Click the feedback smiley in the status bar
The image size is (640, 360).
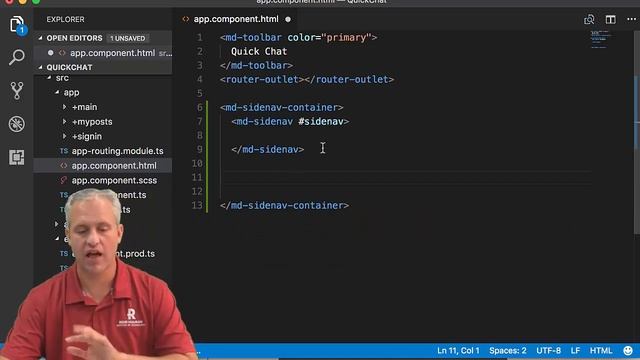(628, 351)
